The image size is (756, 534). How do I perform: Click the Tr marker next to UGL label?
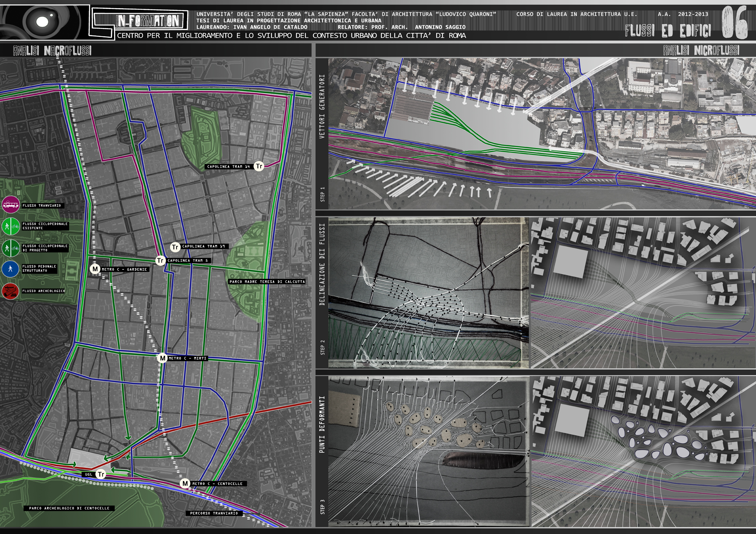101,474
